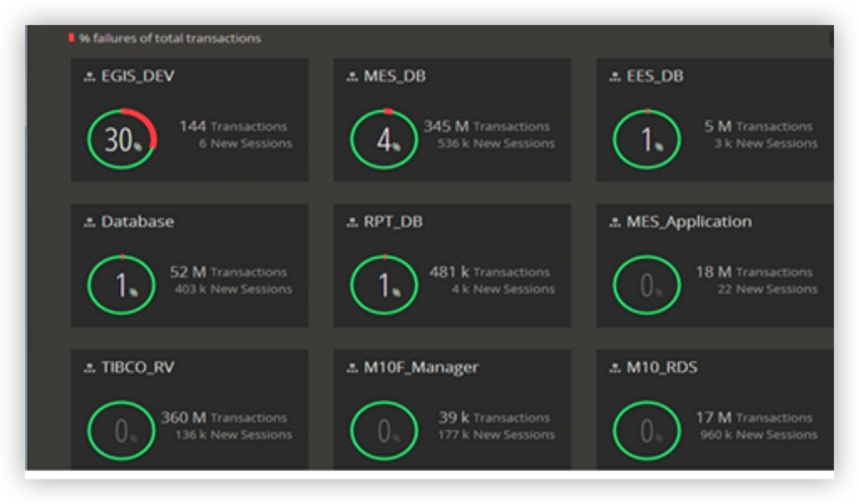Click the 1% failure gauge on EES_DB

click(646, 140)
